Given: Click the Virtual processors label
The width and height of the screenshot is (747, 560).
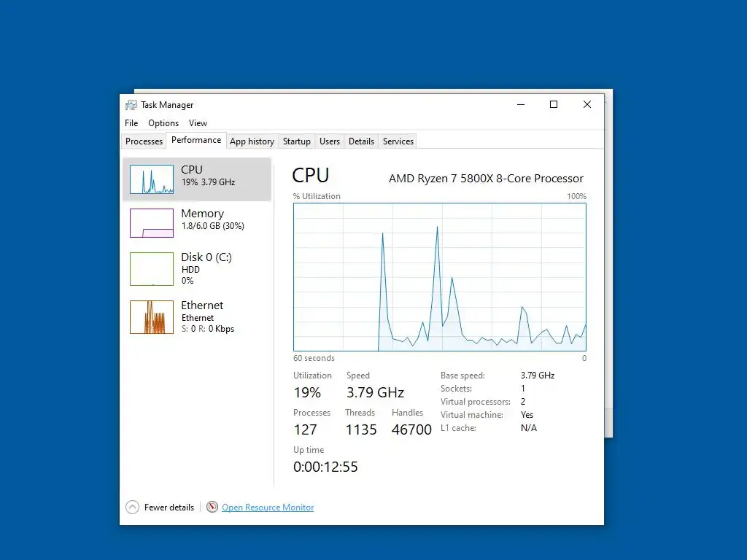Looking at the screenshot, I should [x=475, y=402].
